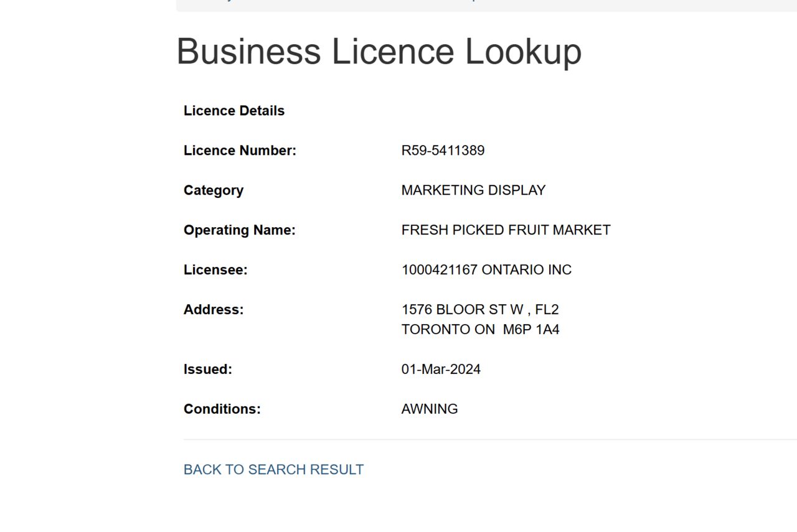This screenshot has height=532, width=797.
Task: Select licence number R59-5411389
Action: (x=443, y=151)
